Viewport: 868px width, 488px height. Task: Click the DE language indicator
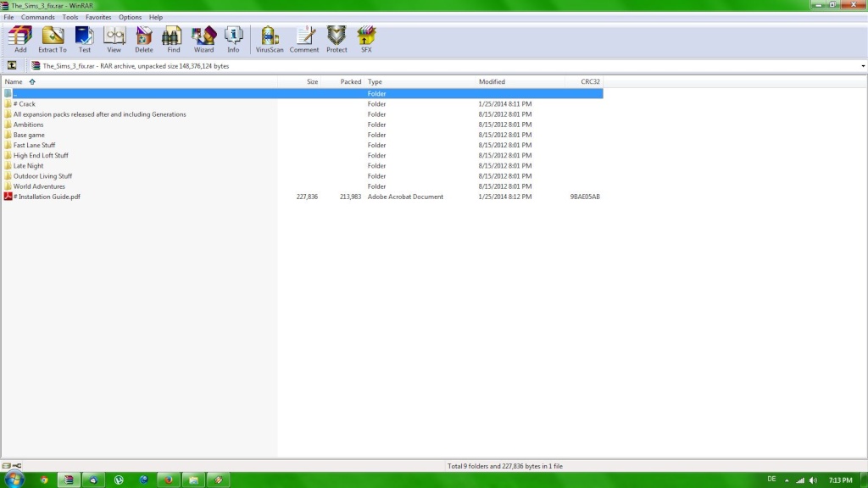pyautogui.click(x=771, y=480)
